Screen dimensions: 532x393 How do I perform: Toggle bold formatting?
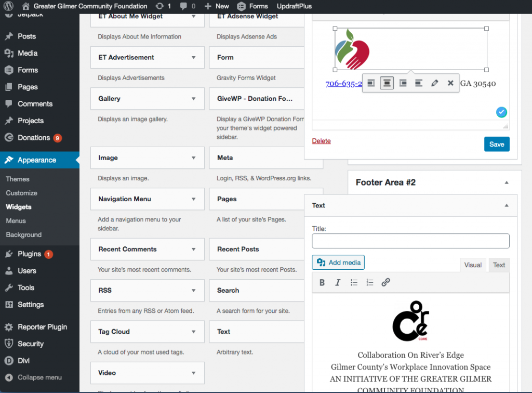point(322,282)
